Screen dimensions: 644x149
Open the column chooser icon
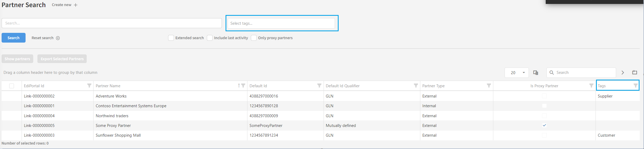click(x=536, y=73)
